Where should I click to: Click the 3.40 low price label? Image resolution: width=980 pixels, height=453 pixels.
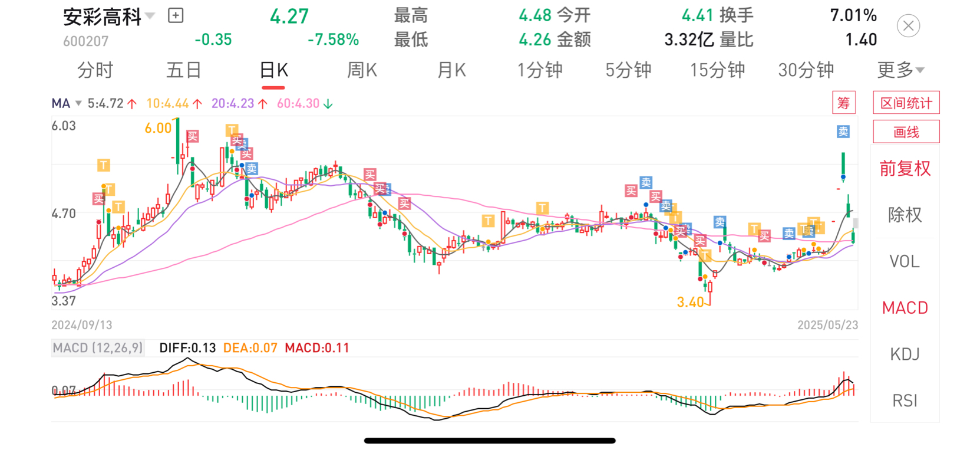690,303
